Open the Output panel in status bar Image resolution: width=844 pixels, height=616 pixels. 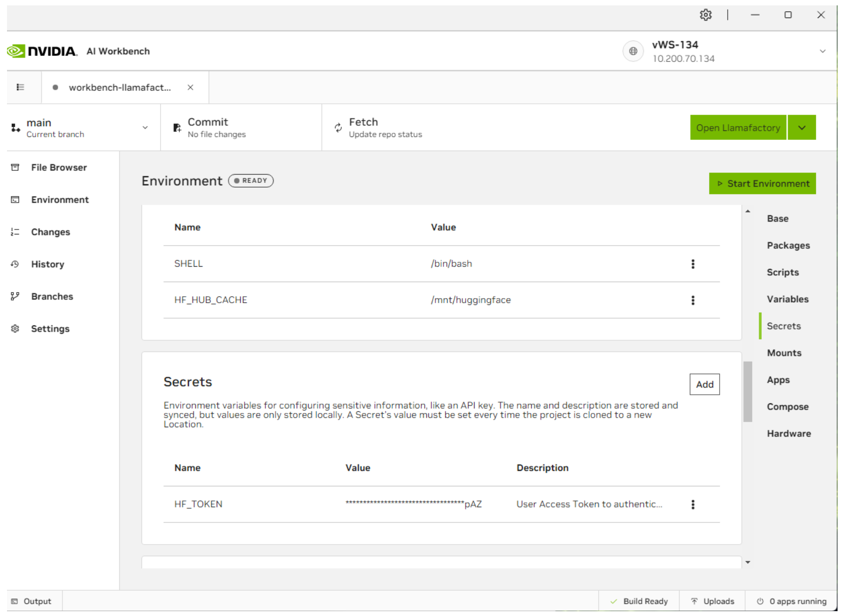pos(32,601)
